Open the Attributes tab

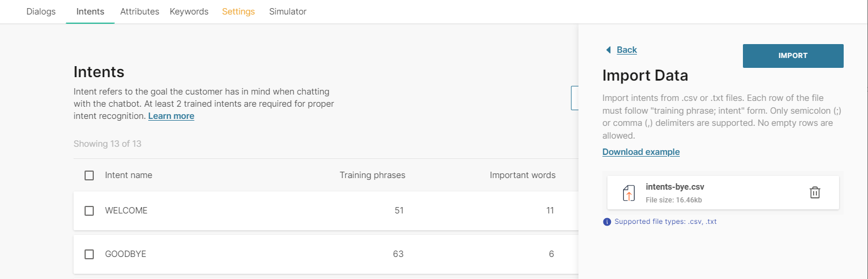coord(140,12)
